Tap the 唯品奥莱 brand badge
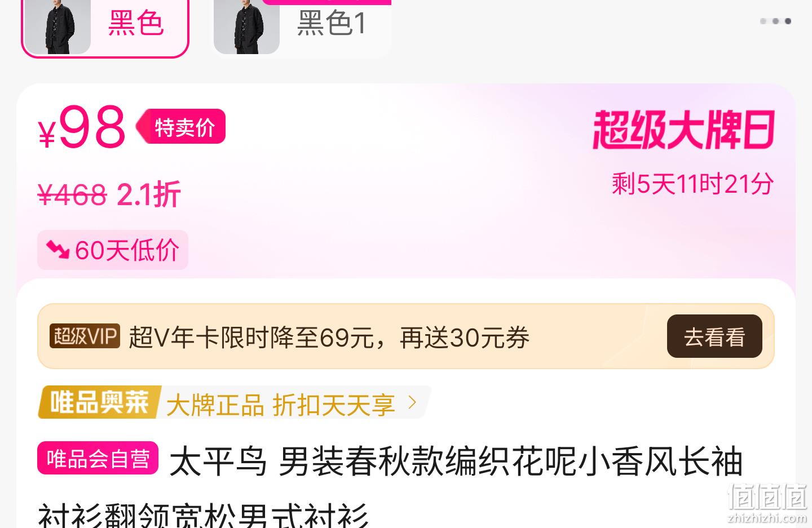812x528 pixels. point(100,402)
